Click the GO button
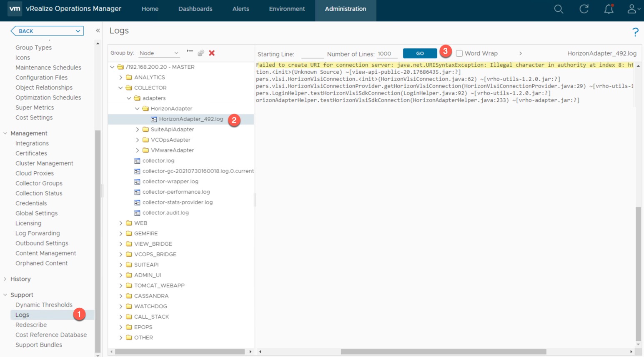This screenshot has height=357, width=644. (x=420, y=53)
